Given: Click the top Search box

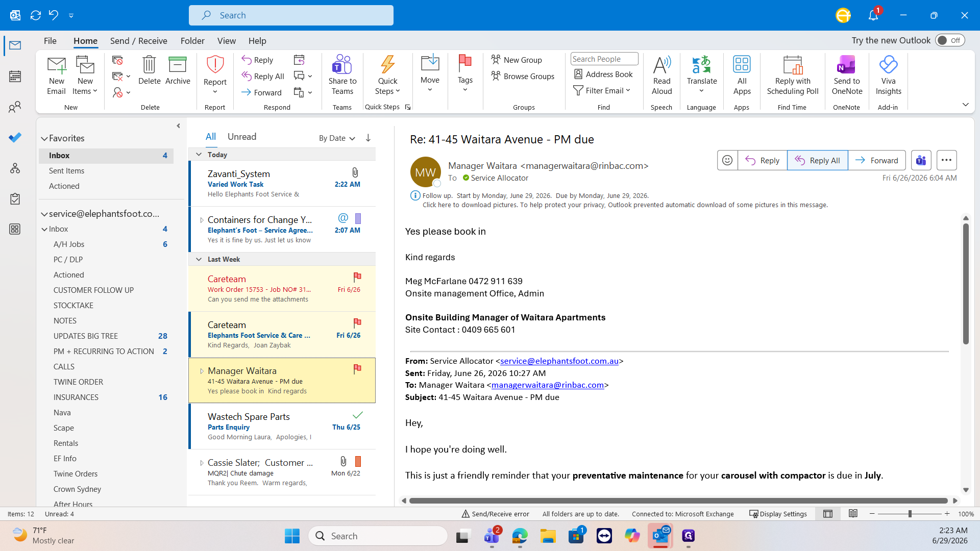Looking at the screenshot, I should (x=291, y=15).
